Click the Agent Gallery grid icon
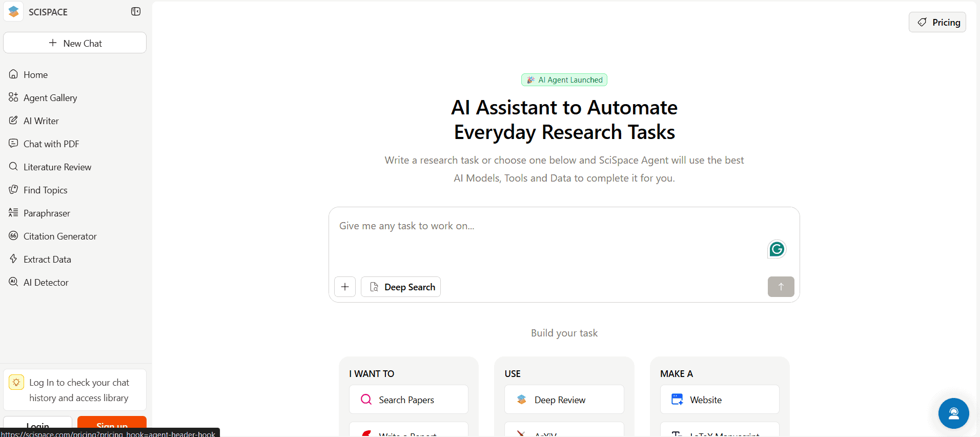 pyautogui.click(x=13, y=97)
